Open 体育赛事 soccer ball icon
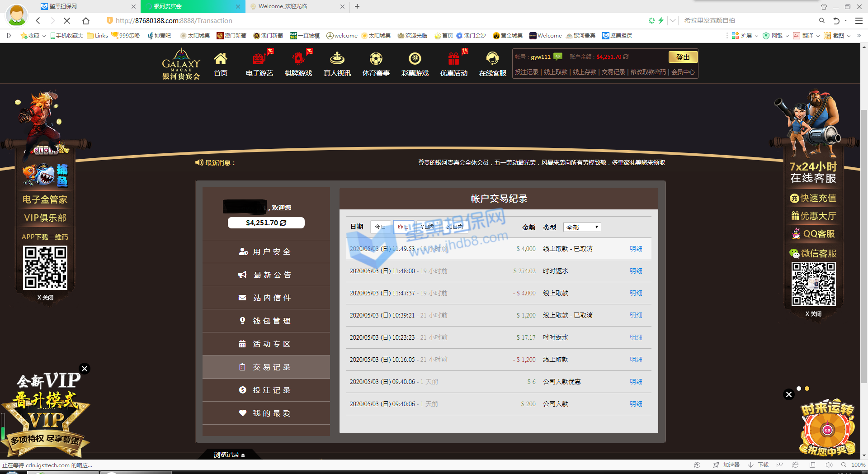 (x=376, y=59)
